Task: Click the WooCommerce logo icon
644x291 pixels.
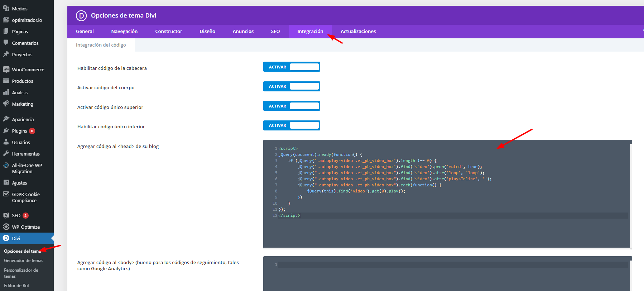Action: (x=6, y=69)
